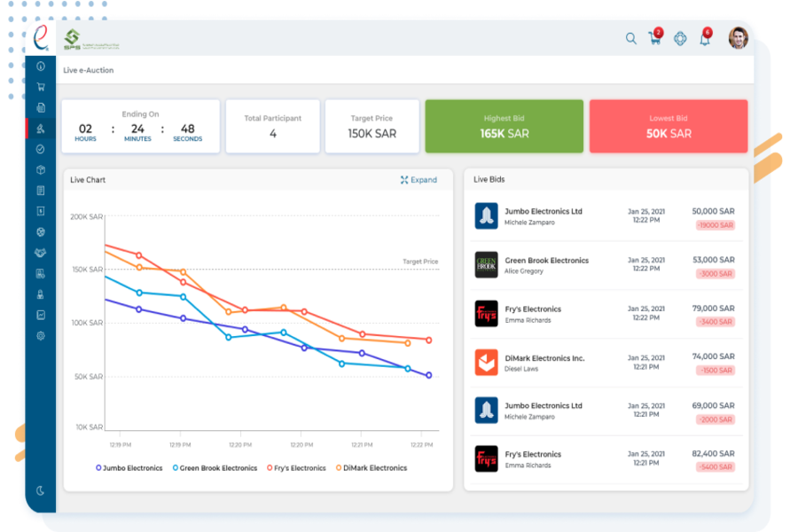Select the highlighted auction hammer icon in sidebar
The image size is (798, 532).
(x=39, y=129)
